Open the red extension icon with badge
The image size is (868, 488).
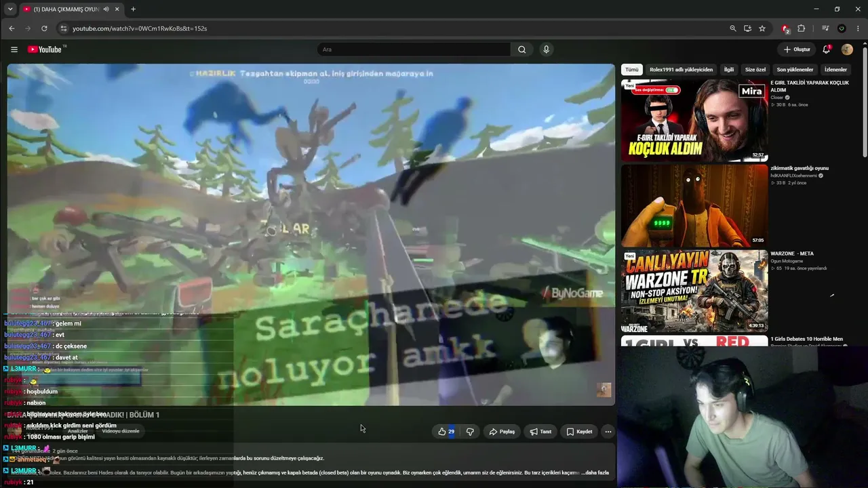[x=785, y=28]
